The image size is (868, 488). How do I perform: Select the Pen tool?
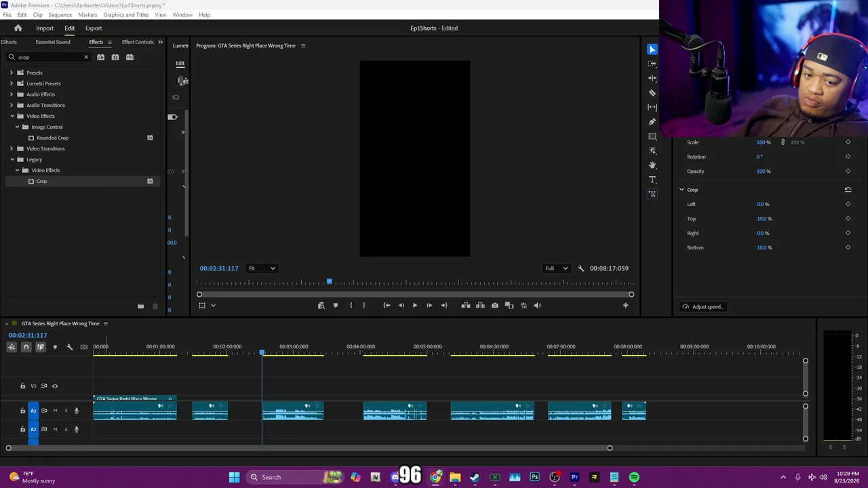[x=652, y=122]
